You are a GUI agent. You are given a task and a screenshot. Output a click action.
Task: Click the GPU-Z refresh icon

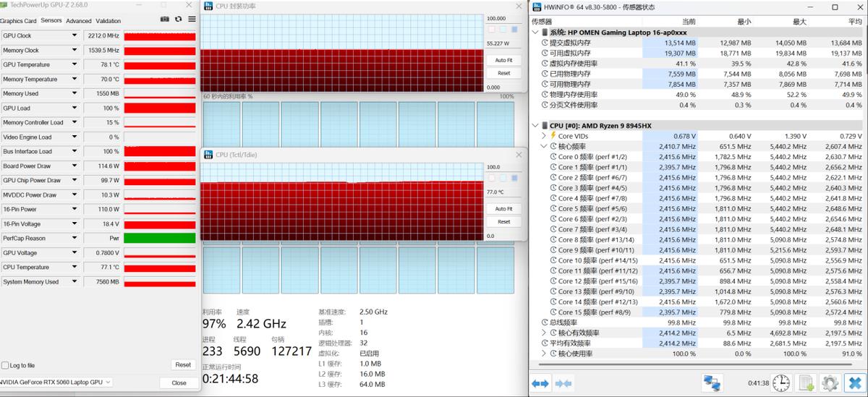[x=179, y=20]
